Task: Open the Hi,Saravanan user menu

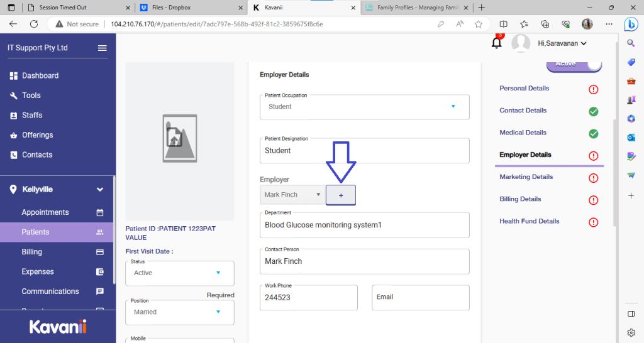Action: pyautogui.click(x=562, y=43)
